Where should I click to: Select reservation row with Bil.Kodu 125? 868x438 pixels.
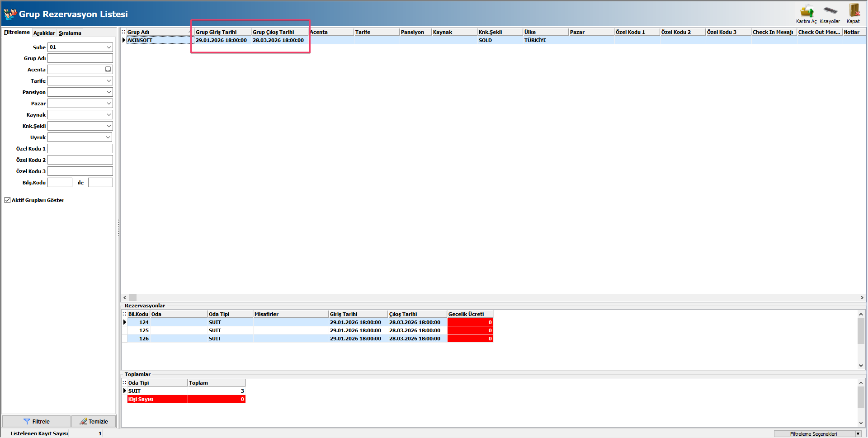[144, 330]
